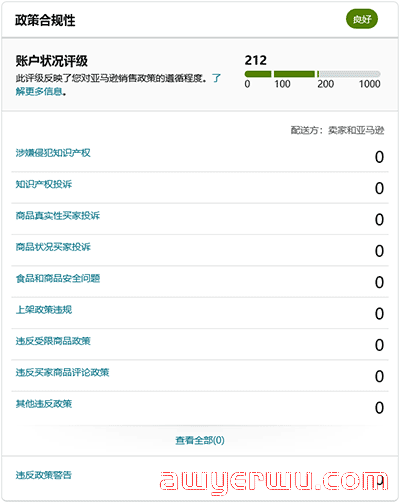
Task: Open the 违反政策警告 link
Action: pyautogui.click(x=44, y=475)
